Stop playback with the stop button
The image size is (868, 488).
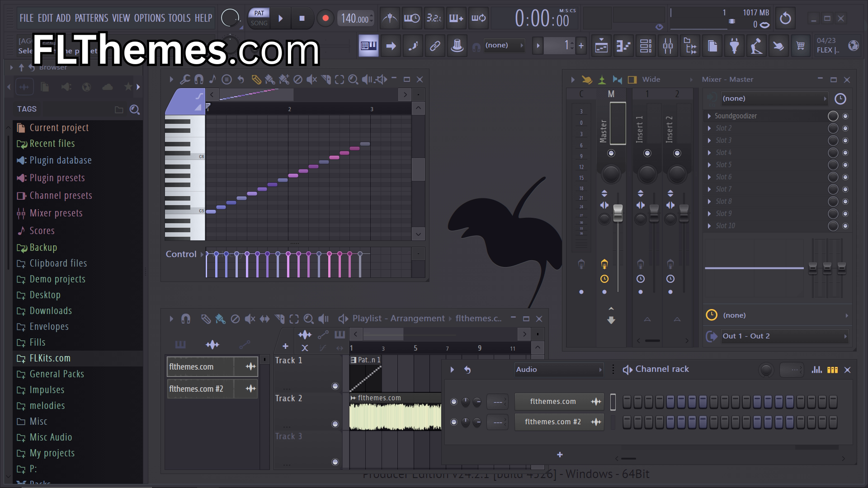[302, 19]
